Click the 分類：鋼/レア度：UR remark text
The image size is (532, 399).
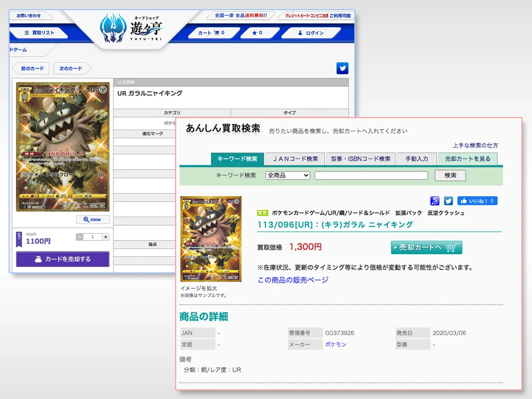tap(212, 370)
